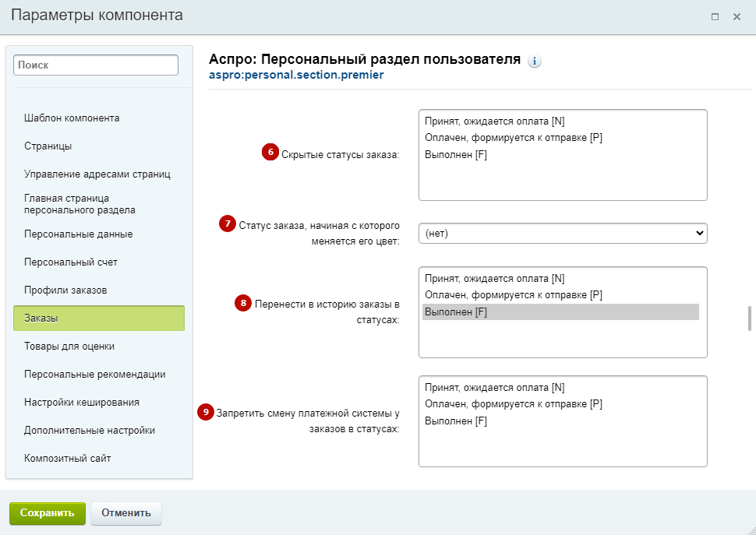Click red marker number 8
756x535 pixels.
[x=243, y=303]
